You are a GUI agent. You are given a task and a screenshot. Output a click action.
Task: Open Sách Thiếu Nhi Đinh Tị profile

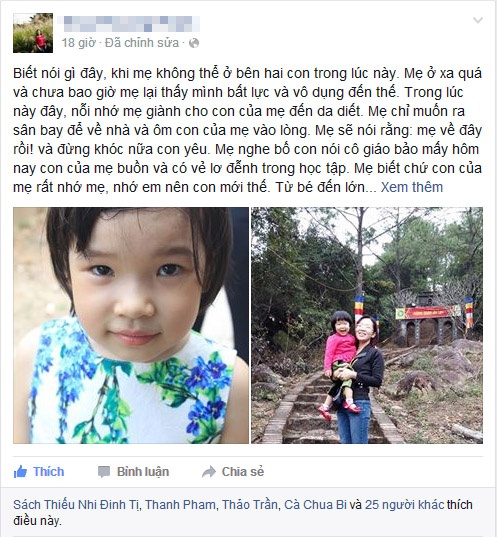[77, 505]
